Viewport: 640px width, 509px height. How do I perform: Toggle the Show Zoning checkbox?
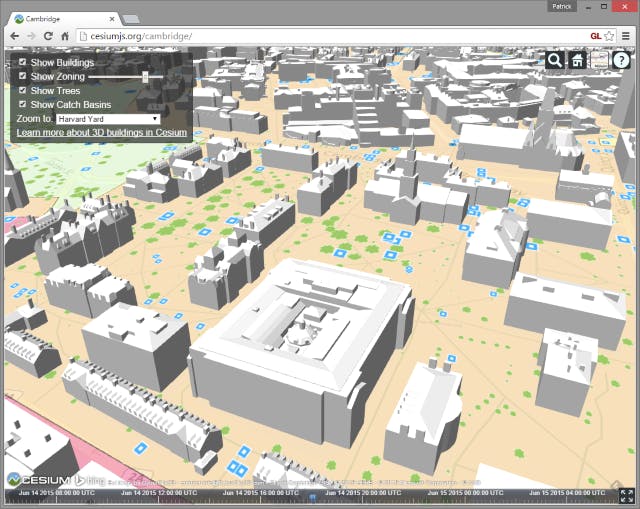(x=23, y=76)
